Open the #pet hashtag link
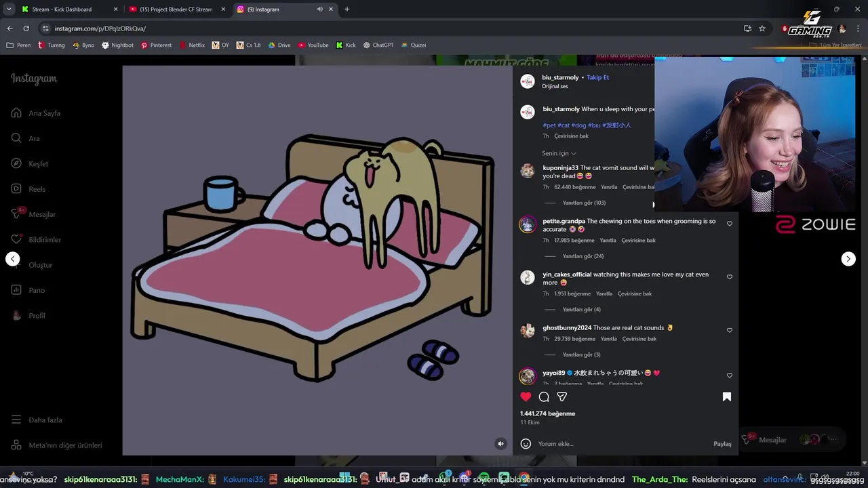 click(549, 125)
